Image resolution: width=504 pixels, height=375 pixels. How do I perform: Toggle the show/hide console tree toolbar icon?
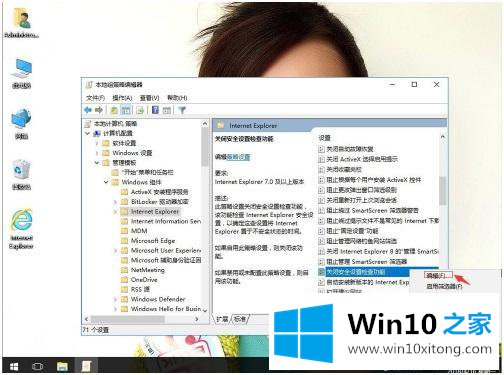point(125,110)
